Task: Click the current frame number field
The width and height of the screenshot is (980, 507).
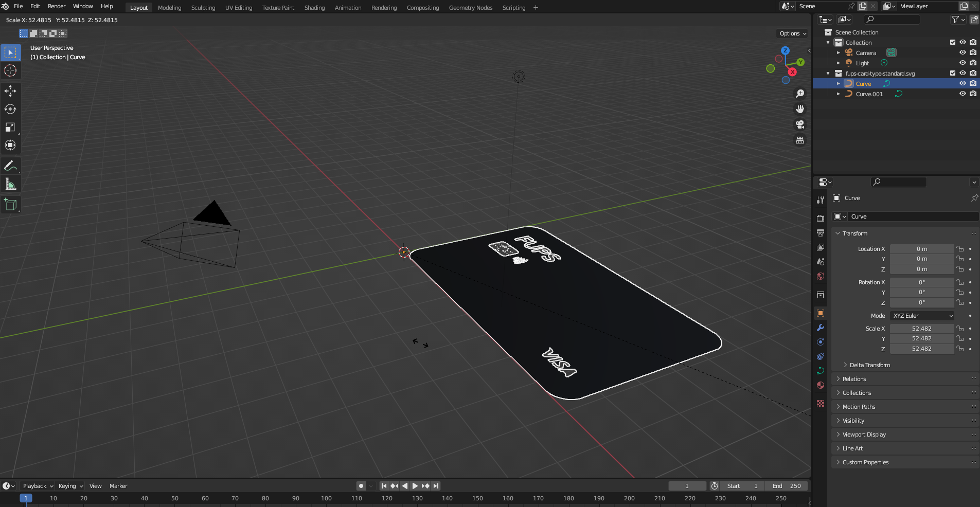Action: pos(687,486)
